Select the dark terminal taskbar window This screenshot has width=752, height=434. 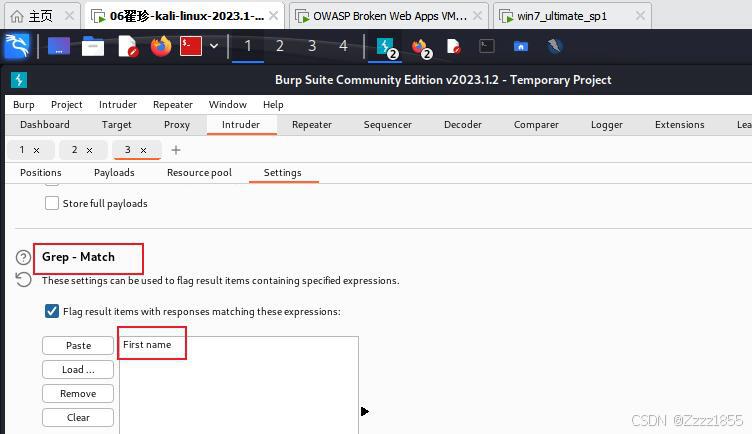tap(487, 46)
